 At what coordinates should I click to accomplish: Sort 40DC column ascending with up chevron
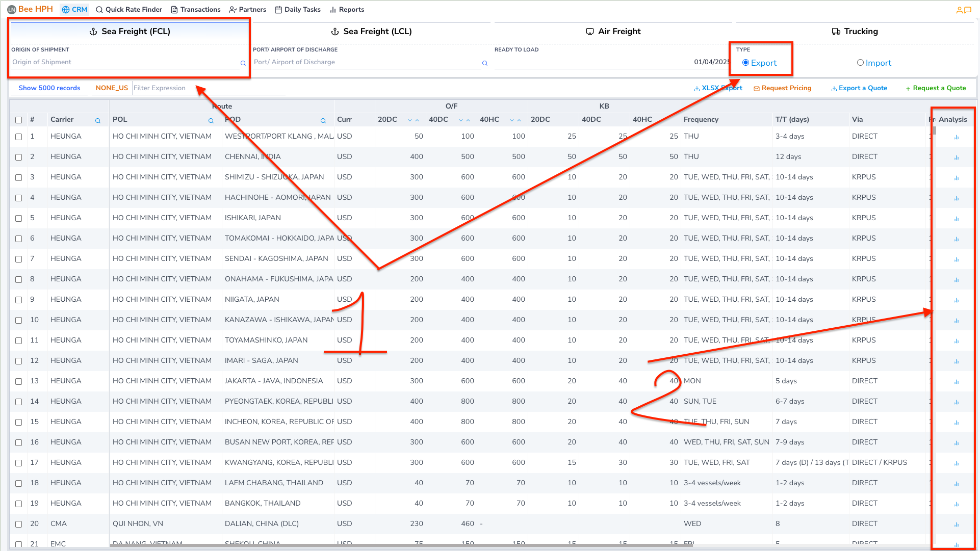pyautogui.click(x=468, y=120)
